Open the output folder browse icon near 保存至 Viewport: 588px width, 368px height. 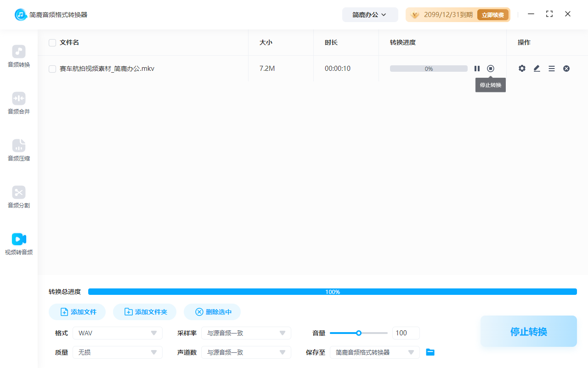(x=430, y=352)
